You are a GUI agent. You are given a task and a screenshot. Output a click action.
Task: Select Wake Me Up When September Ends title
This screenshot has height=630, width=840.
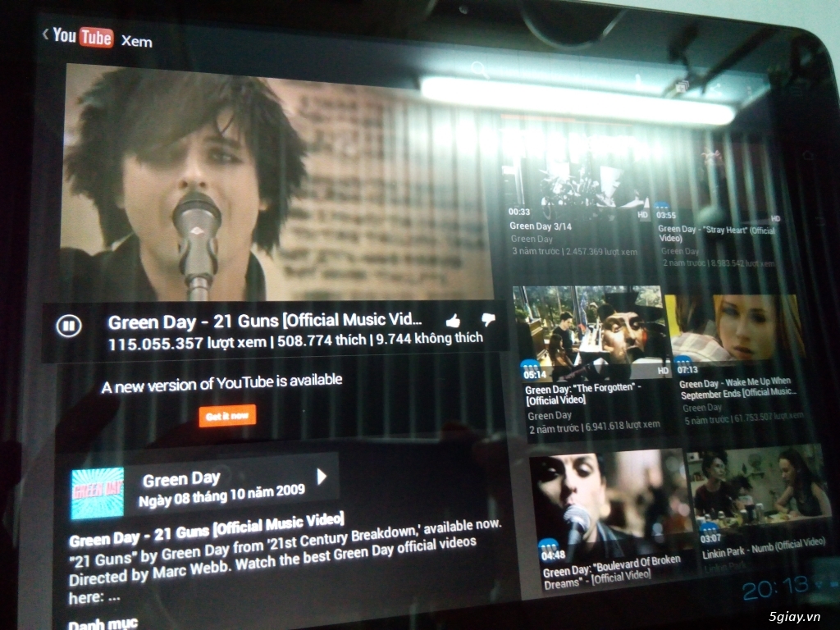click(x=737, y=388)
